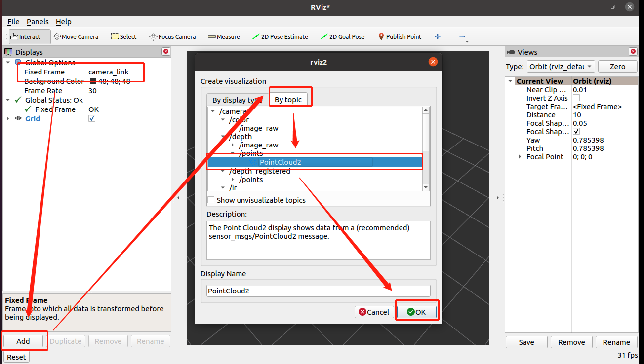Click Remove in the Views panel
Image resolution: width=644 pixels, height=364 pixels.
tap(571, 342)
